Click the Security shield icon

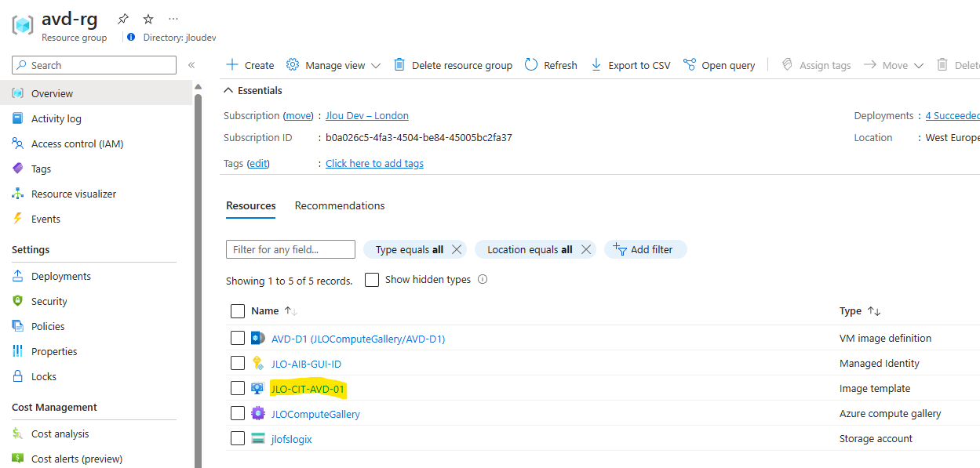point(18,301)
